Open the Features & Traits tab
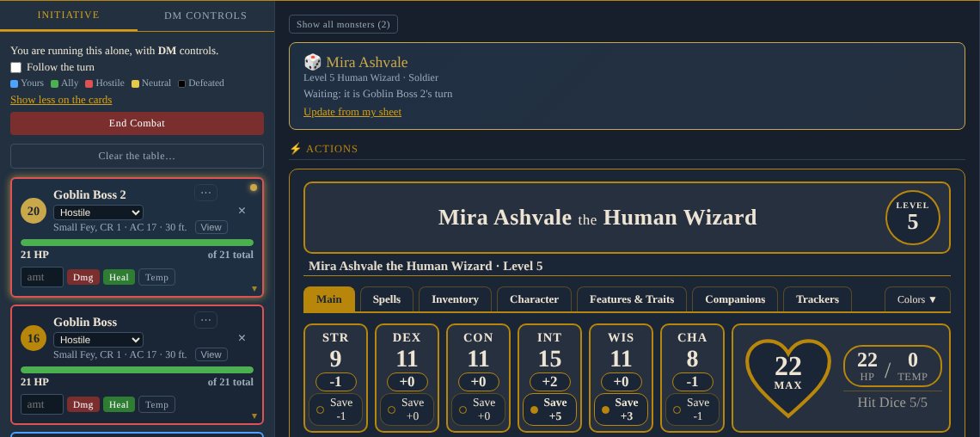Screen dimensions: 980x437 pos(631,299)
